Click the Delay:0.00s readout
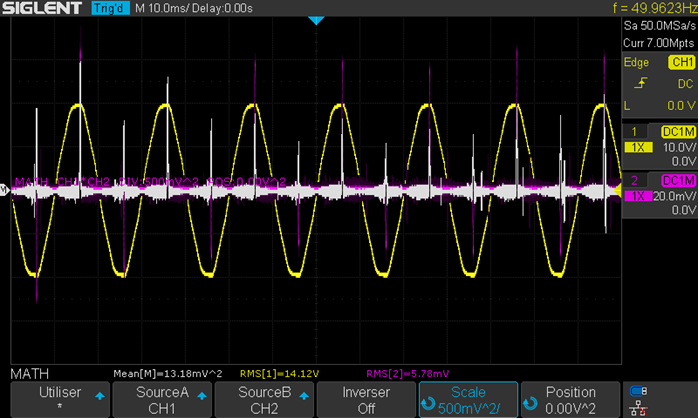The width and height of the screenshot is (699, 419). (221, 8)
